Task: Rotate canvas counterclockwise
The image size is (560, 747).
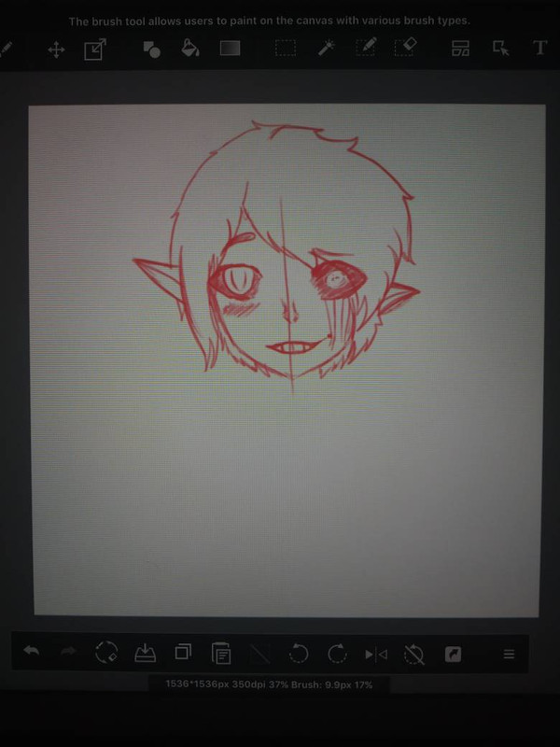Action: click(299, 653)
